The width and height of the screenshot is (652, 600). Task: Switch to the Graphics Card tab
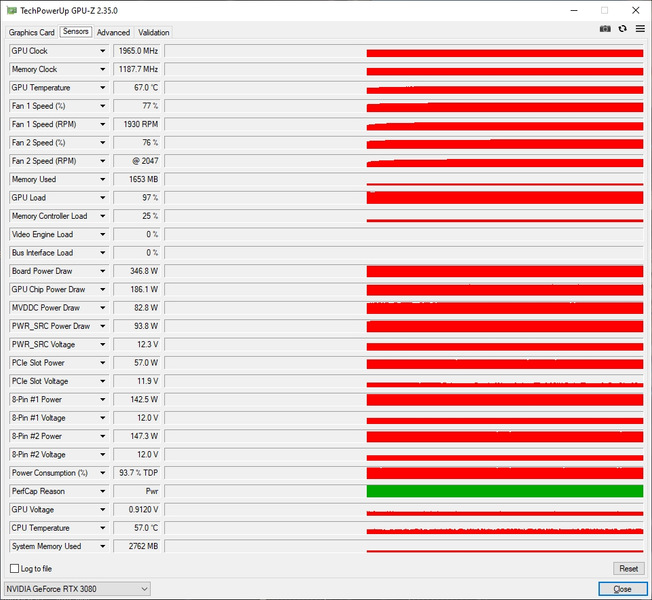pos(32,32)
